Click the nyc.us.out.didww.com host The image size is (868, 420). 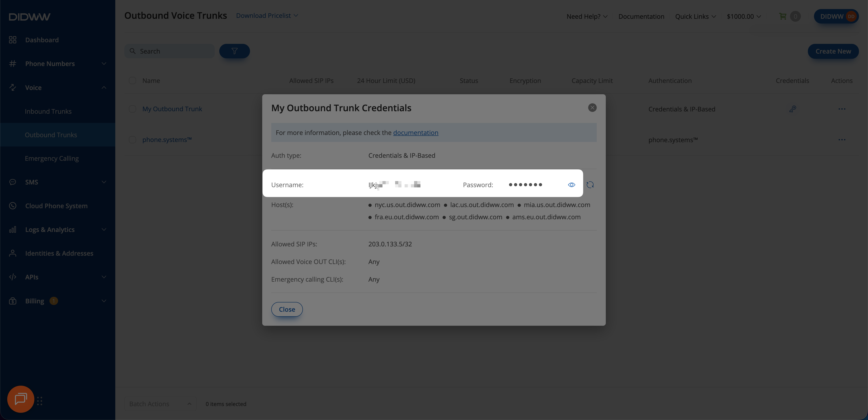click(407, 205)
